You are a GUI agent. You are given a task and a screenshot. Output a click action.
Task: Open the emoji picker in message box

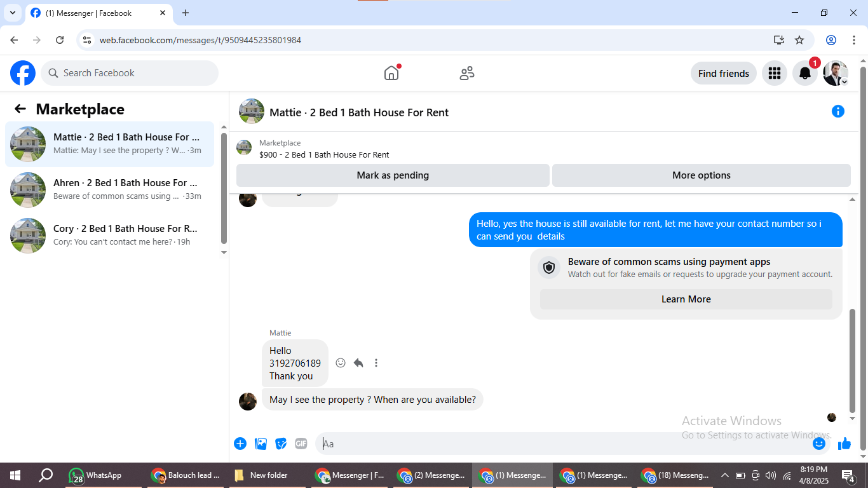pyautogui.click(x=819, y=444)
